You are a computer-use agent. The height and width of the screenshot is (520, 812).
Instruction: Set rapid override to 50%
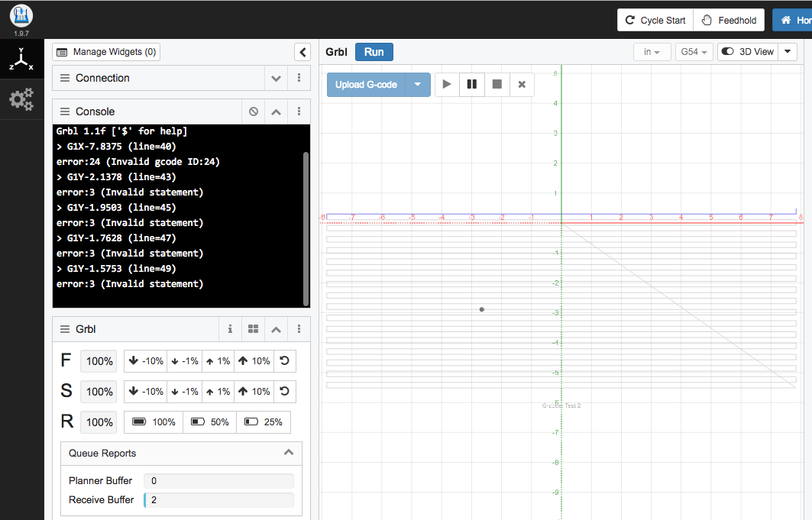[x=210, y=422]
